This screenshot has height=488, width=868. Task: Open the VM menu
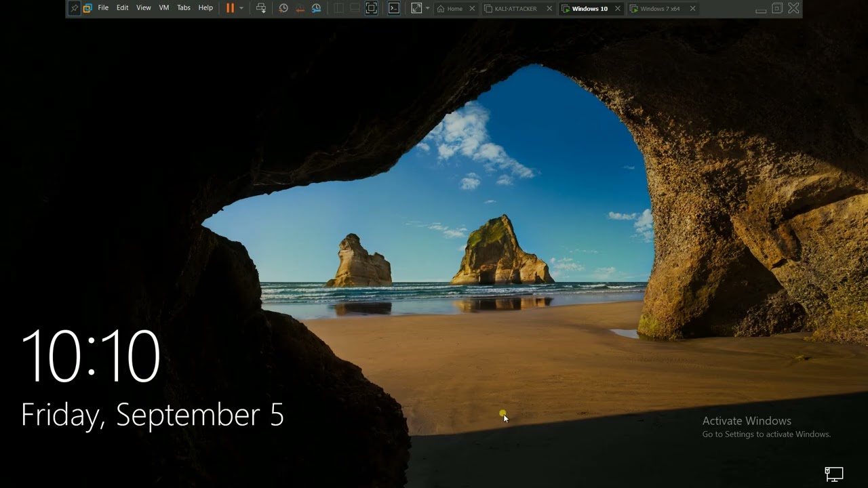[164, 8]
